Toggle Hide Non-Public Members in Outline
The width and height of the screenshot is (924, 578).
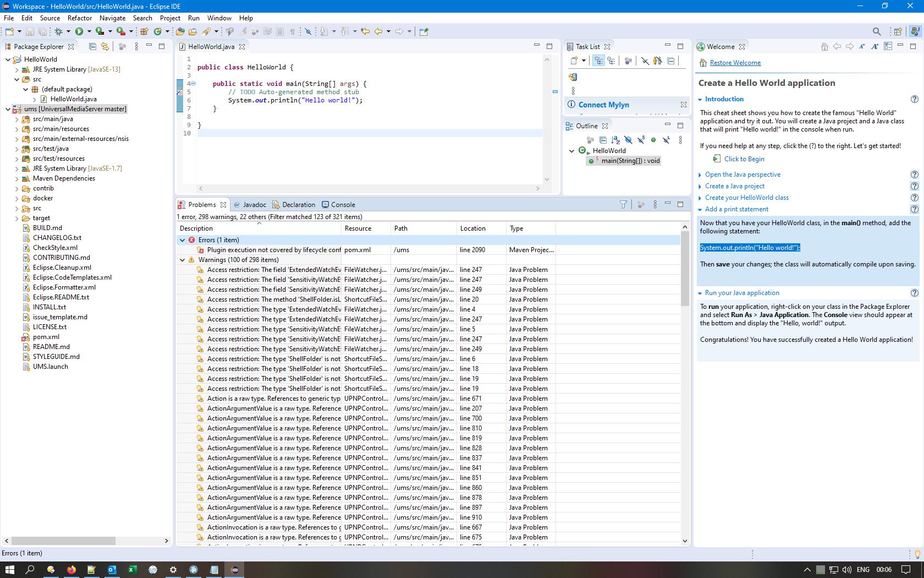point(653,140)
